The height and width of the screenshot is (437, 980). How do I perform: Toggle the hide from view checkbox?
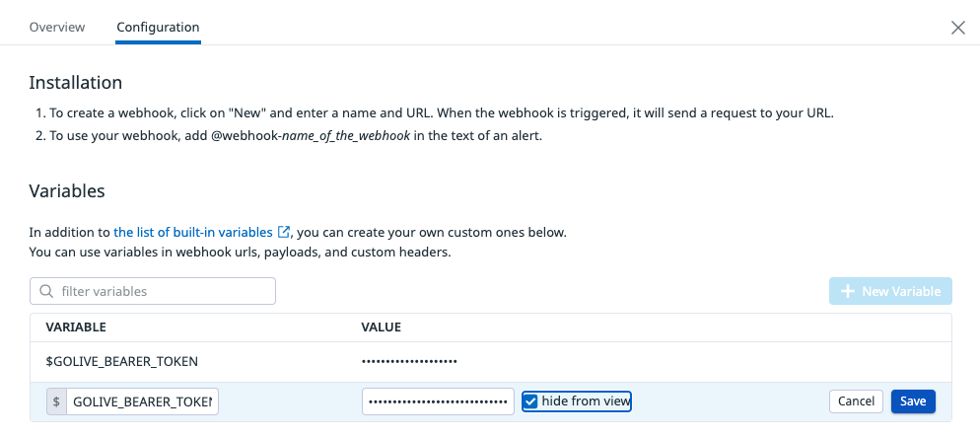click(x=531, y=401)
